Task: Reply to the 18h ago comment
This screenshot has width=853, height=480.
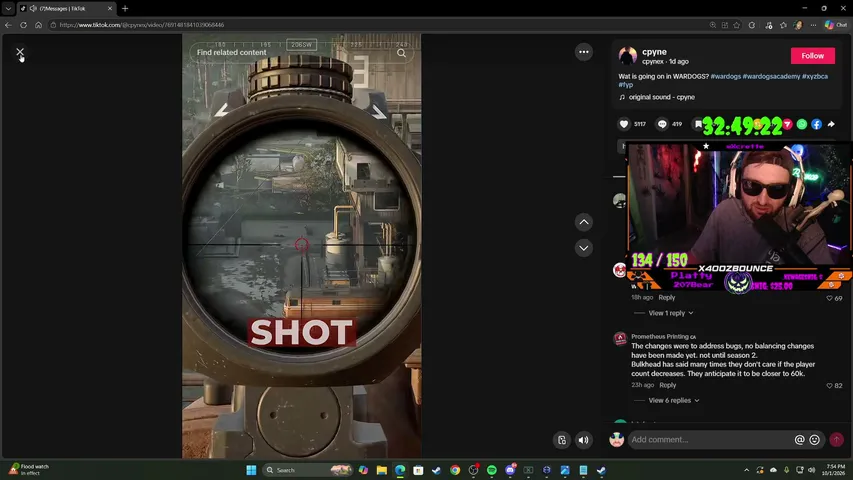Action: point(666,298)
